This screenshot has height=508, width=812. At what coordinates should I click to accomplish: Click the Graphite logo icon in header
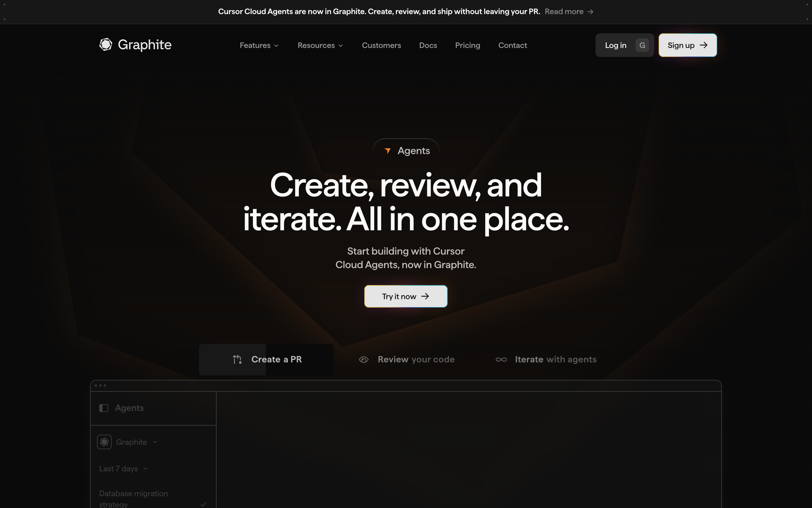coord(106,44)
